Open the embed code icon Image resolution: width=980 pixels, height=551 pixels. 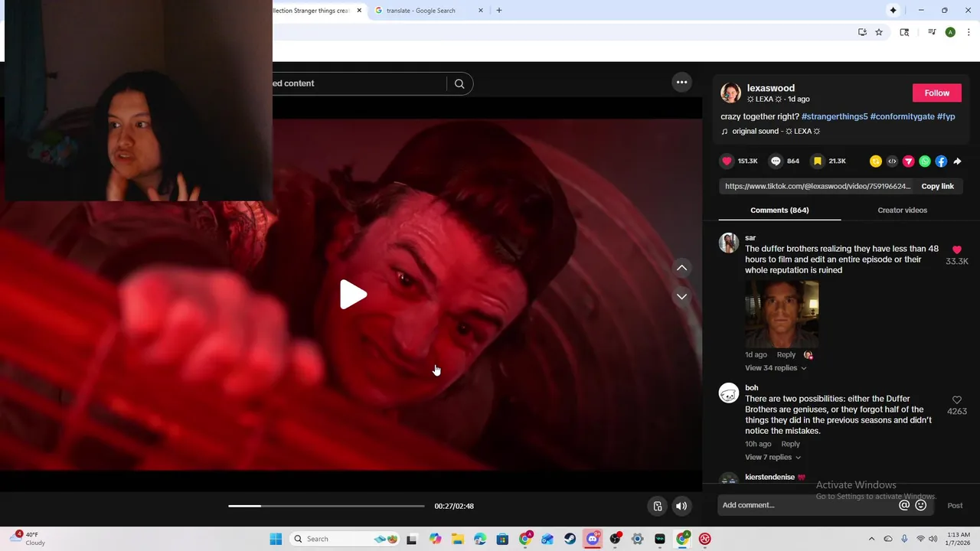(x=892, y=161)
